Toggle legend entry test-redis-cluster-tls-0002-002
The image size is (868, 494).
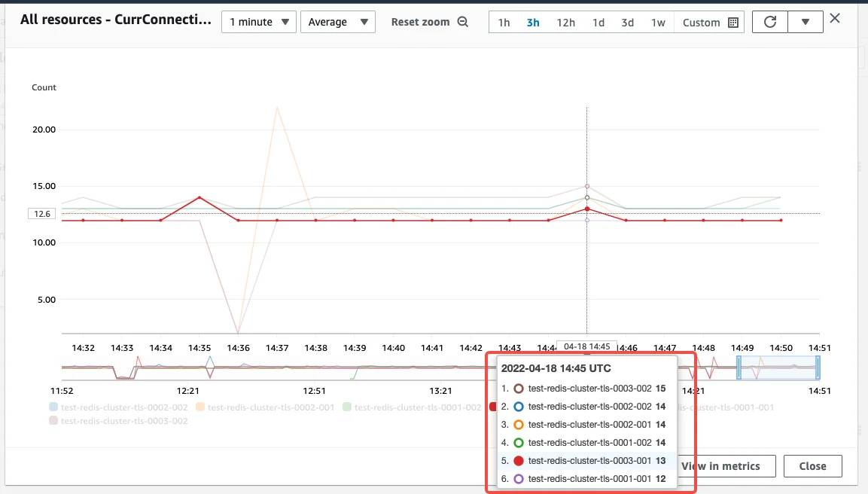pos(118,407)
